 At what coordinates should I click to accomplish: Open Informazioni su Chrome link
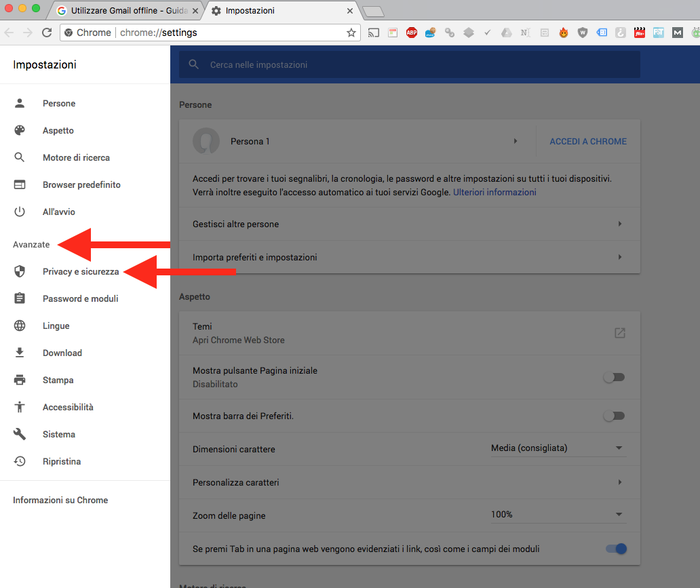pyautogui.click(x=60, y=500)
